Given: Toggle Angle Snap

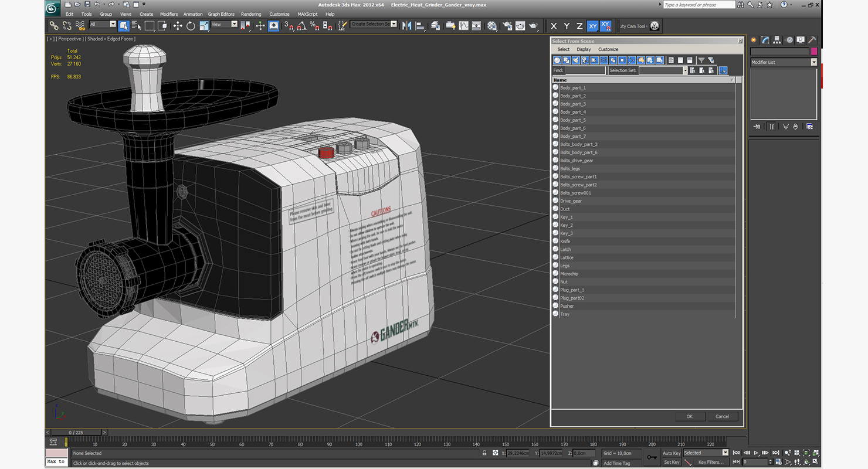Looking at the screenshot, I should [301, 26].
